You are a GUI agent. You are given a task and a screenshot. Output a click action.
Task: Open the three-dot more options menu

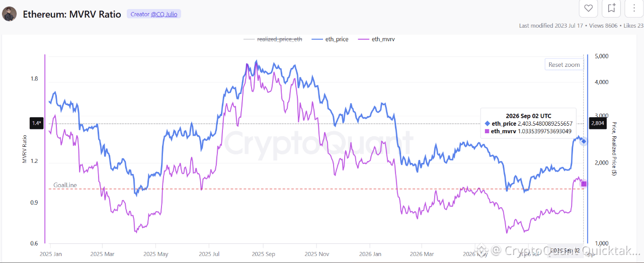[634, 8]
